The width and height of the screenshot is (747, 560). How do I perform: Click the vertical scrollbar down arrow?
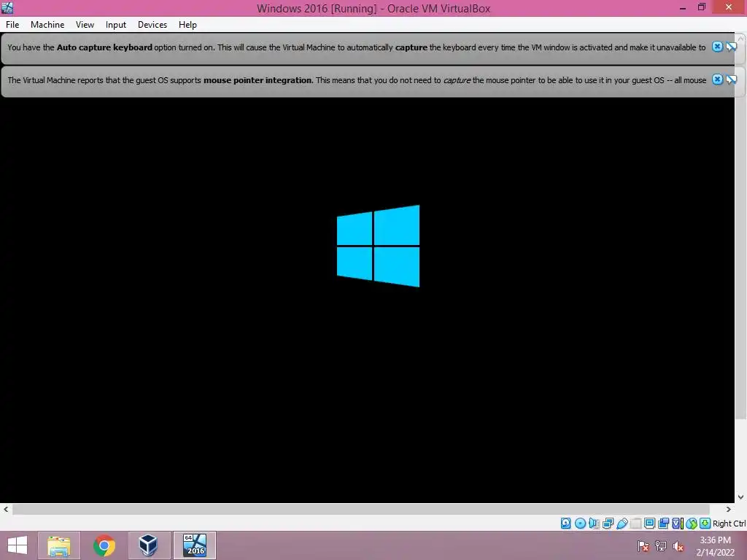click(741, 497)
